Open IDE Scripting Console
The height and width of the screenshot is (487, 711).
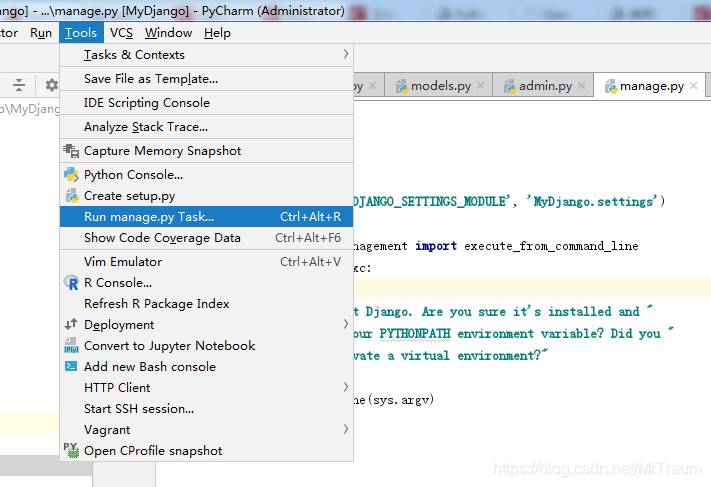coord(206,103)
